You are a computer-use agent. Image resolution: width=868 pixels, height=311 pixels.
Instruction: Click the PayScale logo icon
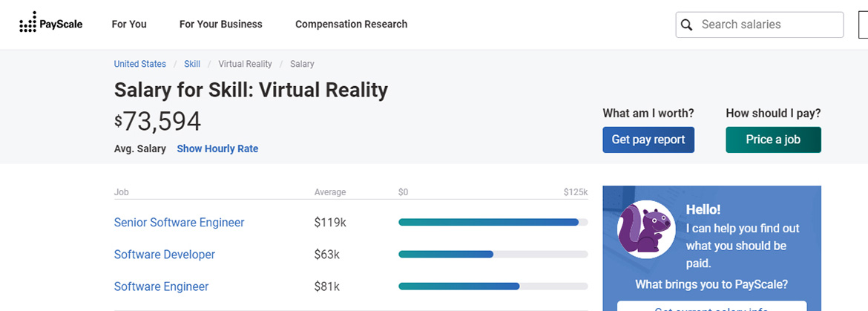(27, 24)
